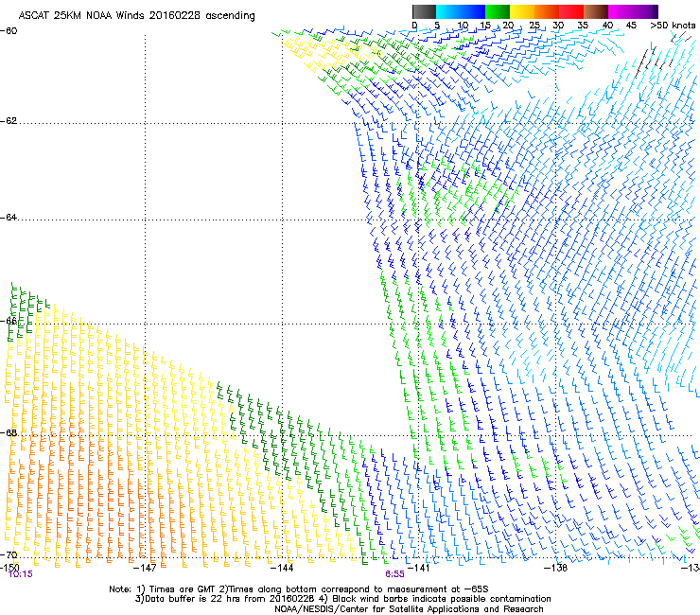
Task: Click the '>50 knots' legend label
Action: [x=673, y=26]
